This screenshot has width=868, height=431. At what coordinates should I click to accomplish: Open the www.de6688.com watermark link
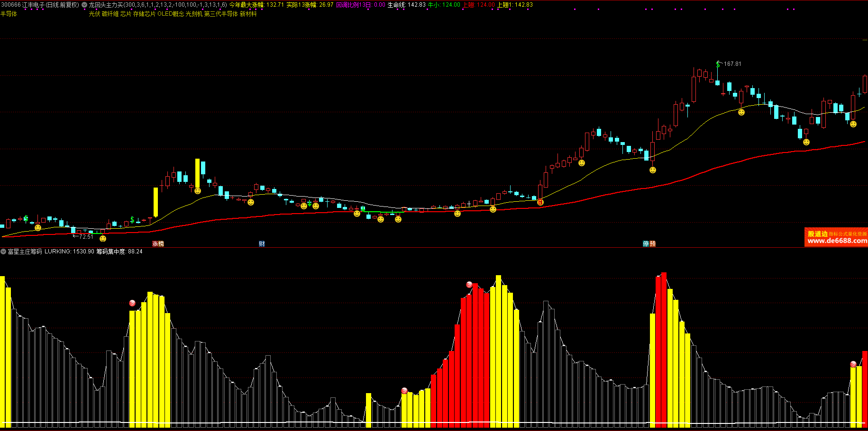[x=837, y=241]
